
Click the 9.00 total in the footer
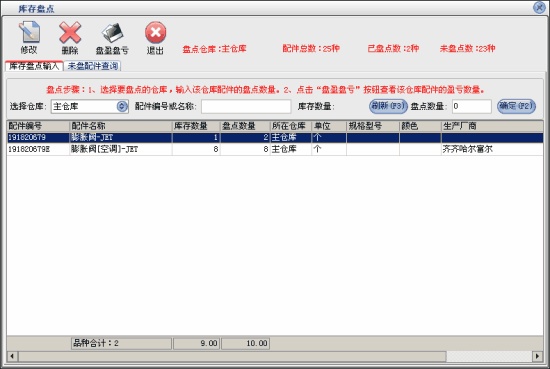point(196,343)
